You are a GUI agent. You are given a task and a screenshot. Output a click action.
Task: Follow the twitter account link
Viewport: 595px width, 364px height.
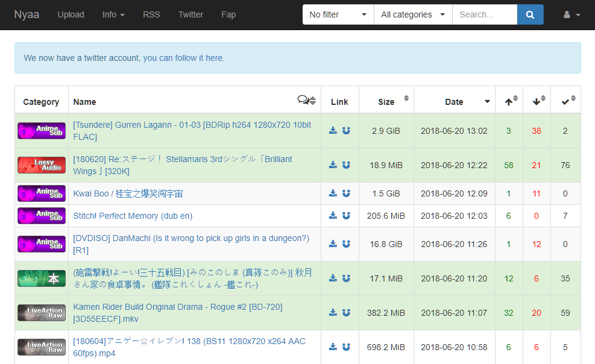click(x=183, y=58)
